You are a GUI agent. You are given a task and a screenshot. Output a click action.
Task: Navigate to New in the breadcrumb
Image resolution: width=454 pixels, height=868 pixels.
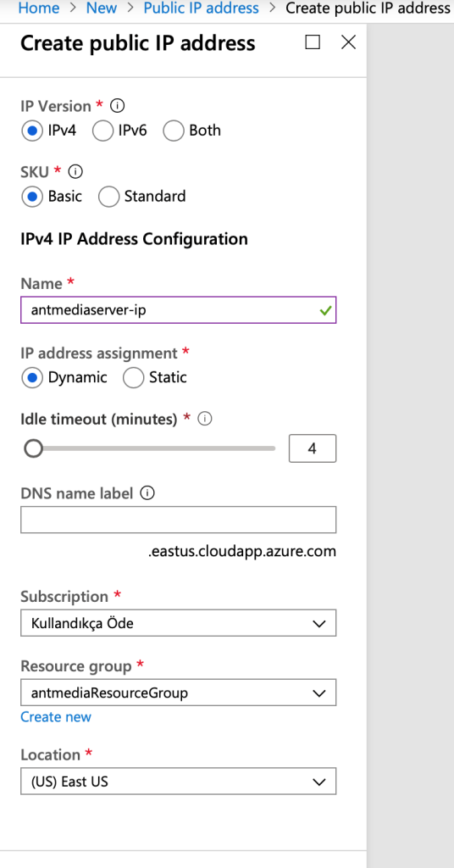click(x=101, y=8)
